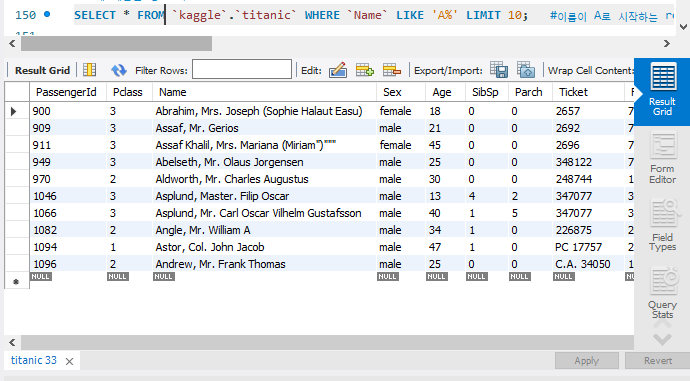Select cell 'Abrahim, Mrs. Joseph (Sophie Halaut Easu)'

264,111
